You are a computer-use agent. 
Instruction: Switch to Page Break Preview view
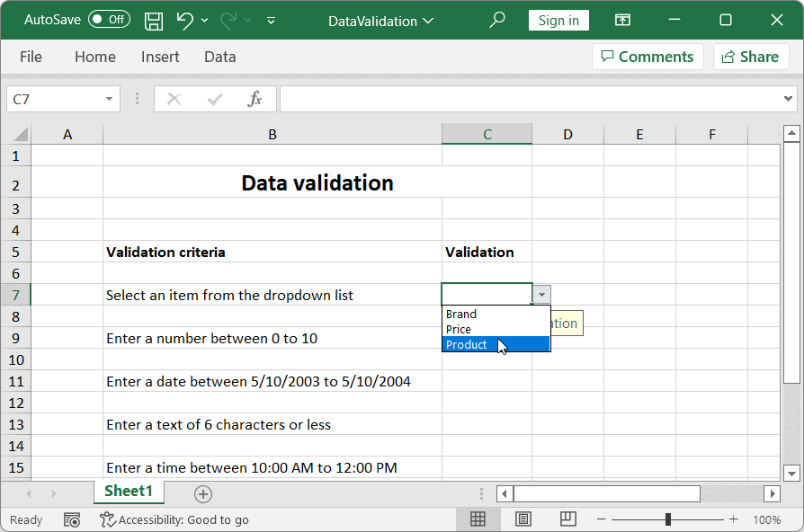point(567,519)
